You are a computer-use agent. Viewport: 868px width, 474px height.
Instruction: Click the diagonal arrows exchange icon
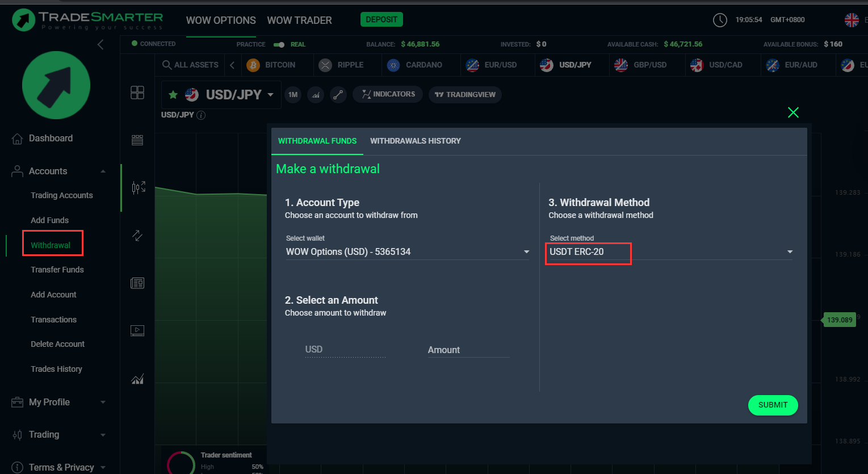137,235
